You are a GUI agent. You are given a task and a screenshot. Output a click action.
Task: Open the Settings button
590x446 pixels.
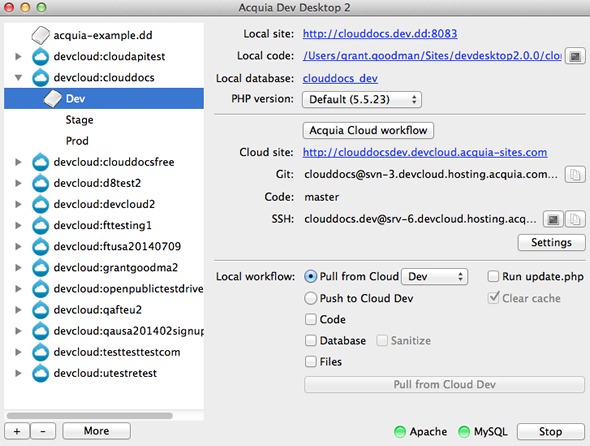(551, 242)
